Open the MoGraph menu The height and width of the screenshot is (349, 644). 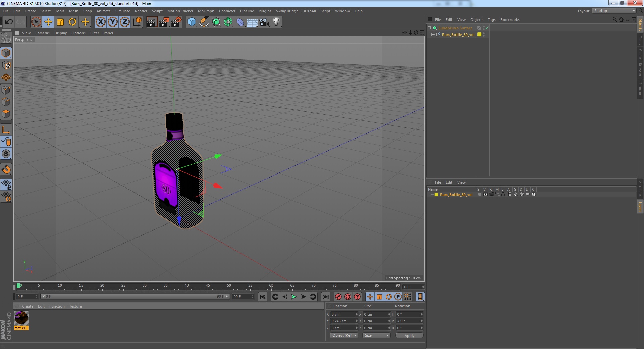tap(206, 11)
